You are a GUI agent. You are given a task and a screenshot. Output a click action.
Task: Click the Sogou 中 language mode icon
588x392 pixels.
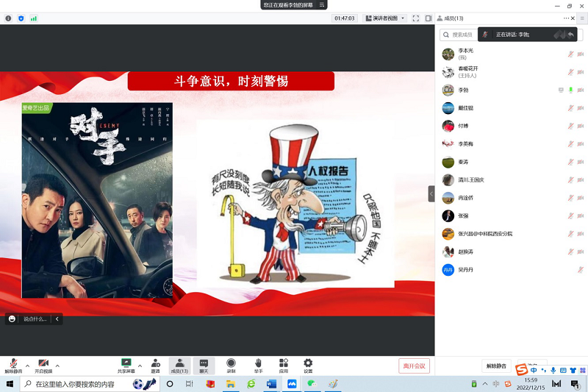pyautogui.click(x=534, y=370)
